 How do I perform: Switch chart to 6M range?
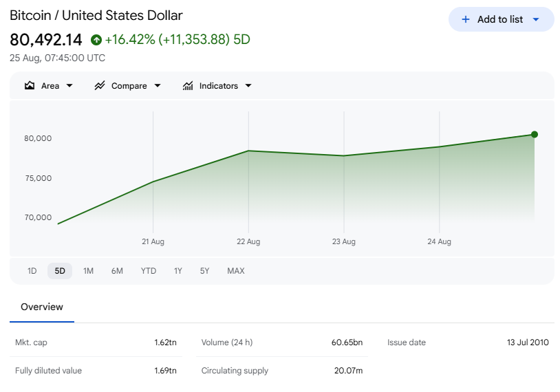[117, 271]
